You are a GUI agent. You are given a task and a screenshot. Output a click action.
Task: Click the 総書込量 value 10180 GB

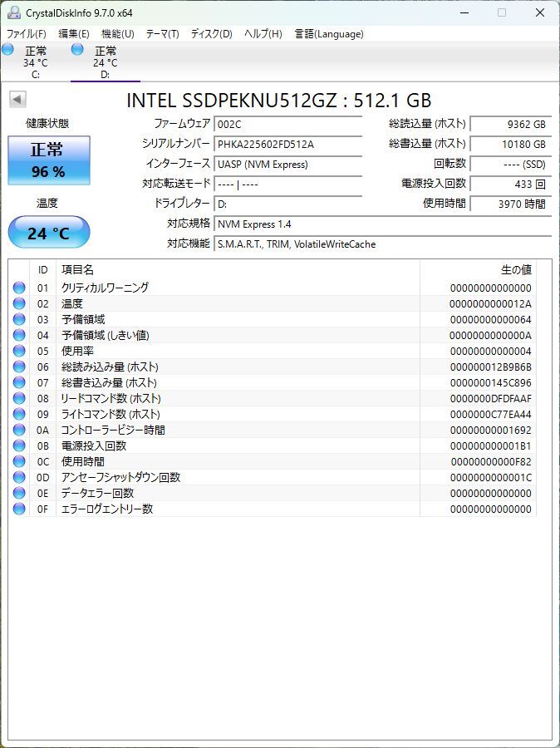point(510,144)
